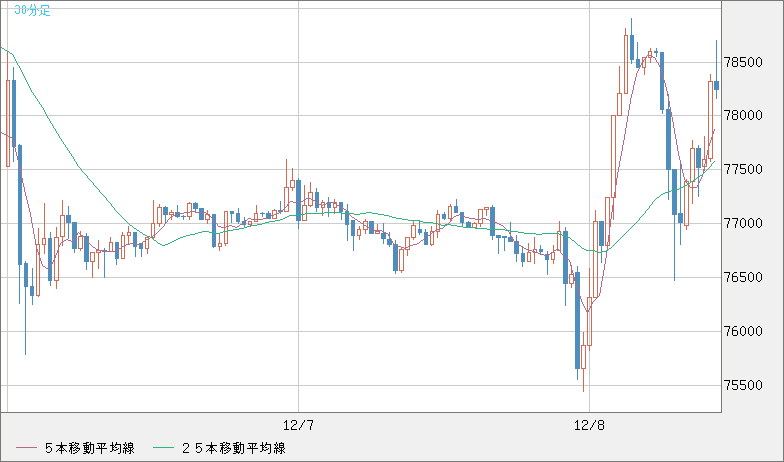This screenshot has width=784, height=462.
Task: Click the 30分足 timeframe label
Action: pos(32,10)
